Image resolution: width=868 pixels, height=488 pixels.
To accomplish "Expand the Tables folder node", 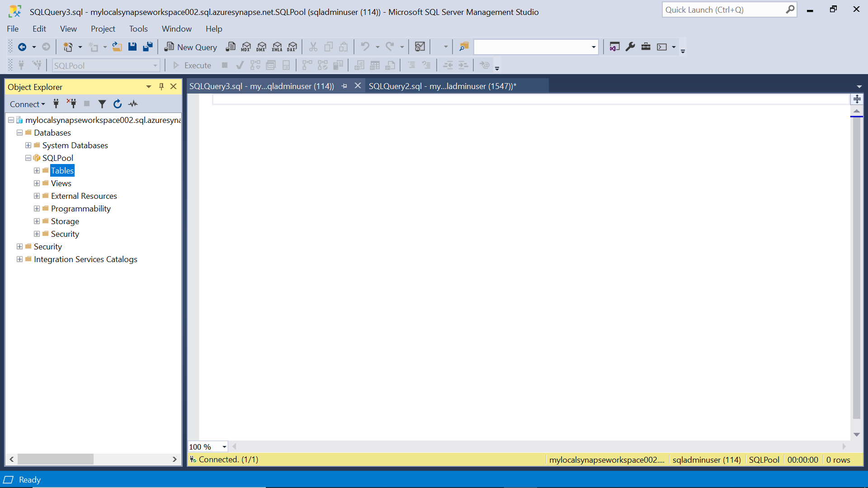I will (x=37, y=171).
